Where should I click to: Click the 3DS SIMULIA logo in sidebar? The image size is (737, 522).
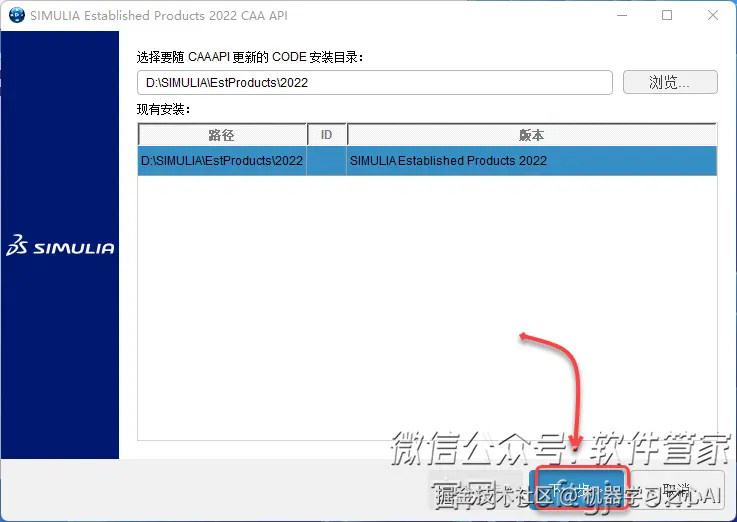pos(60,245)
